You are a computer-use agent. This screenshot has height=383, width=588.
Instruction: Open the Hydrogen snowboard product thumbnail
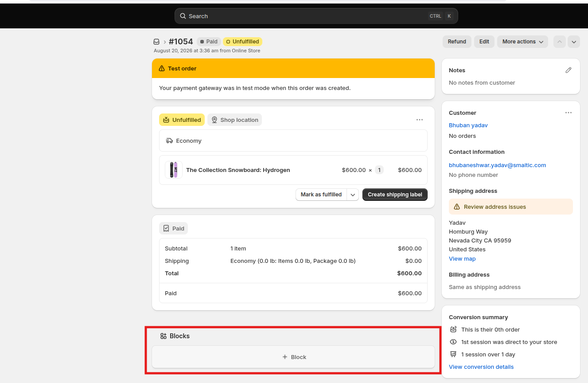tap(174, 170)
